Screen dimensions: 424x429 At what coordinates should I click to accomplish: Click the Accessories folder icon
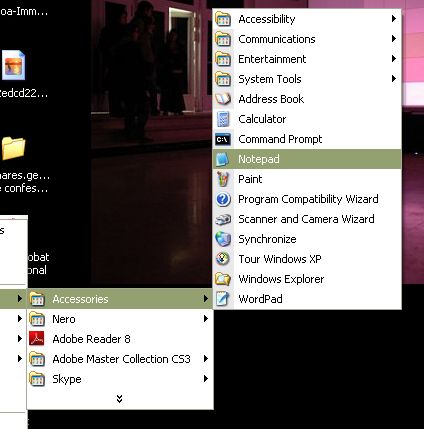click(37, 299)
